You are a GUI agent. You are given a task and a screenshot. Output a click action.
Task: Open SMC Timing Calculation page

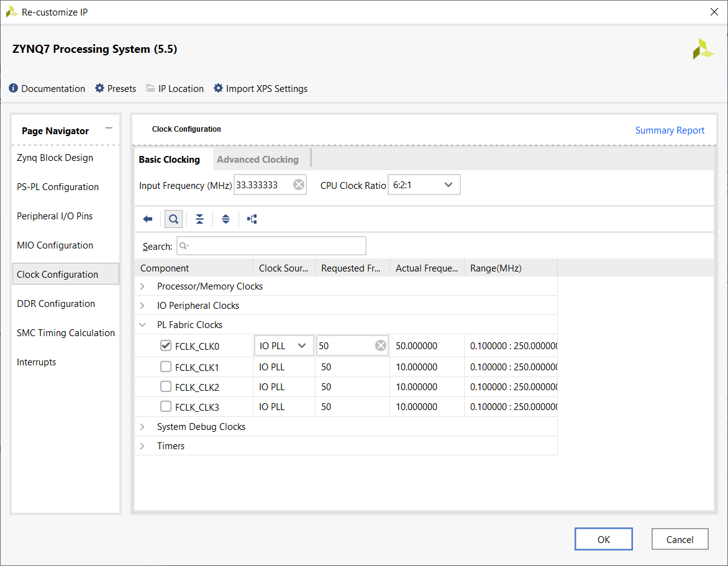(65, 333)
